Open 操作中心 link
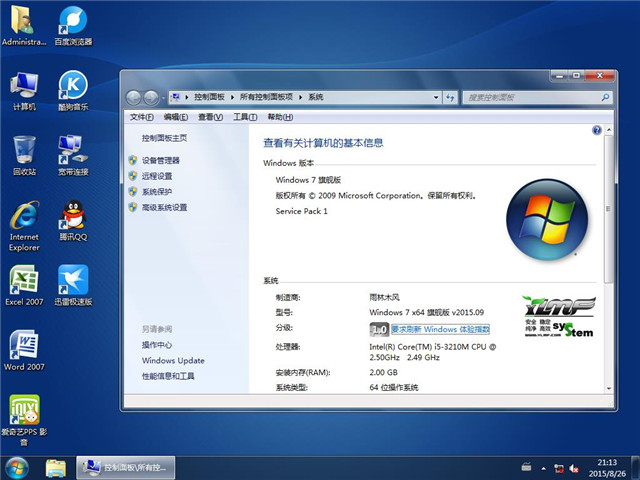Screen dimensions: 640x480 click(157, 345)
